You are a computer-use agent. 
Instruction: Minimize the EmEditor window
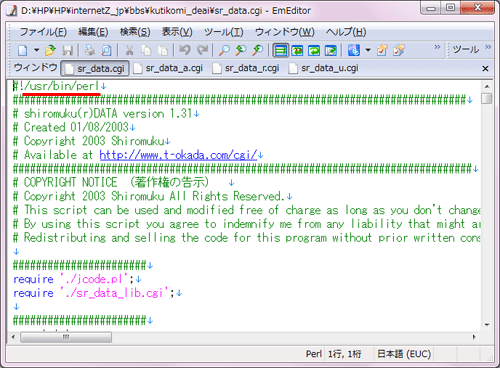point(431,8)
